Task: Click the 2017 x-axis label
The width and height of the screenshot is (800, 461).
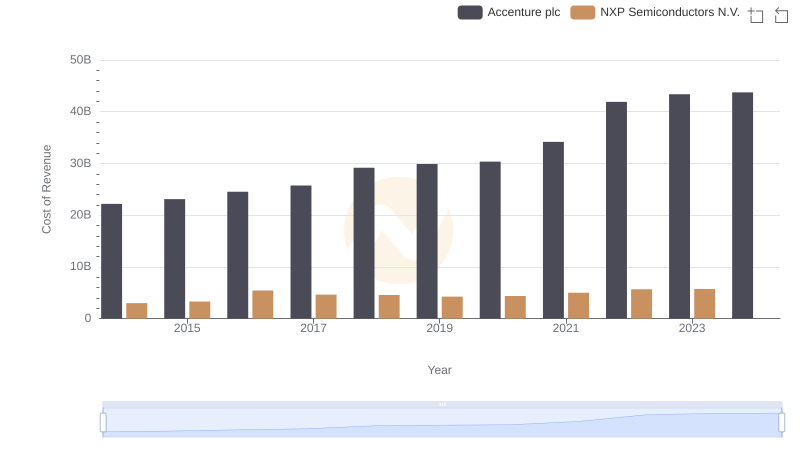Action: [313, 328]
